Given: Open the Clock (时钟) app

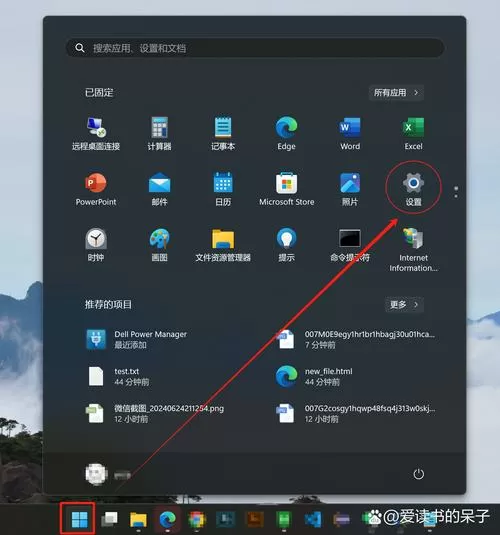Looking at the screenshot, I should pyautogui.click(x=96, y=245).
